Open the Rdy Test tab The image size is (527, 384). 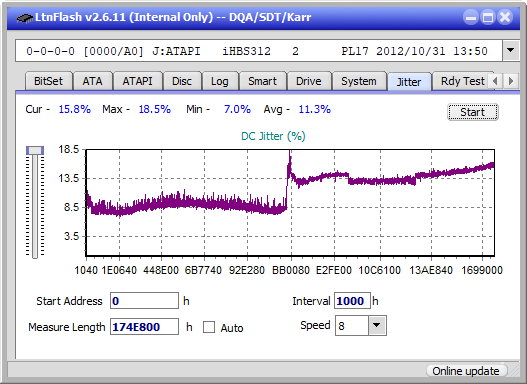[x=463, y=81]
